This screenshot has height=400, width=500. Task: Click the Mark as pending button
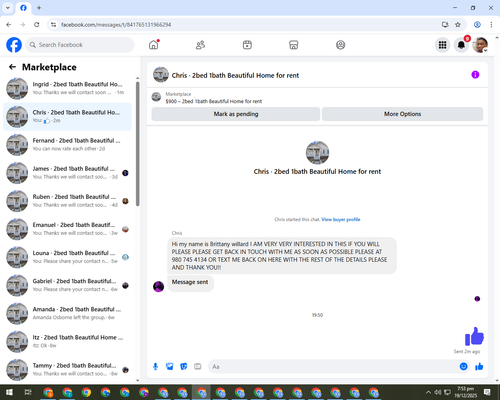(236, 114)
